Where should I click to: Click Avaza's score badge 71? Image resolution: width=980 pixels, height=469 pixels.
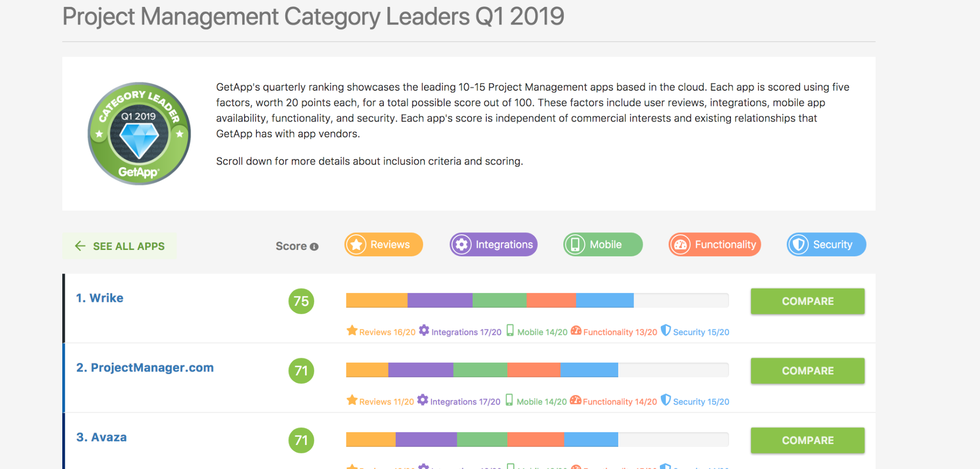click(x=301, y=440)
